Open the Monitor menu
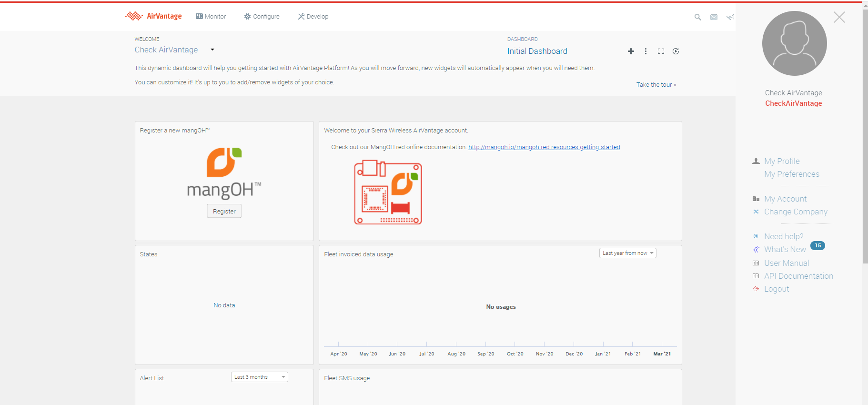Image resolution: width=868 pixels, height=405 pixels. tap(211, 16)
